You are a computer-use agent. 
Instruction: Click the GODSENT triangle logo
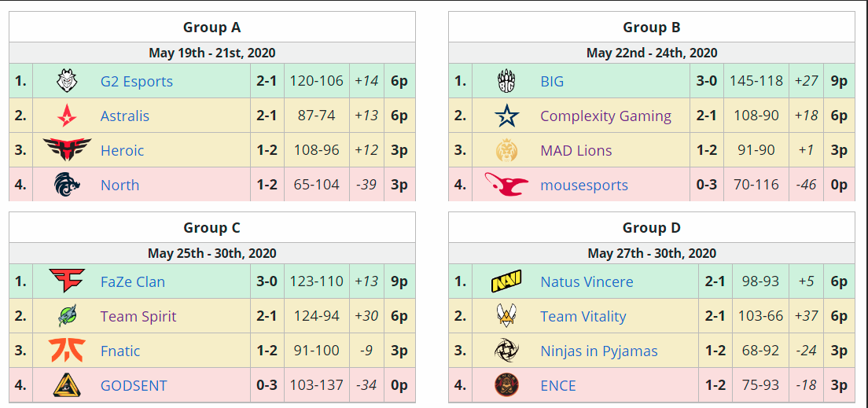[67, 384]
